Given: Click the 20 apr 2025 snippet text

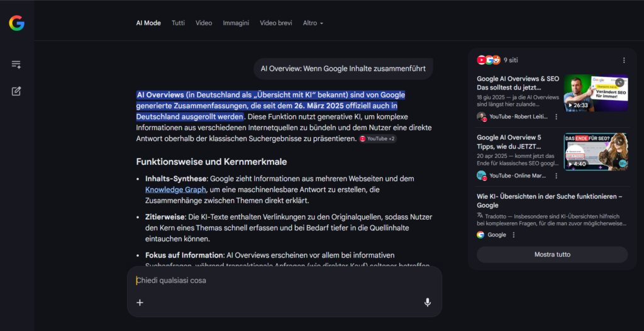Looking at the screenshot, I should click(x=518, y=160).
